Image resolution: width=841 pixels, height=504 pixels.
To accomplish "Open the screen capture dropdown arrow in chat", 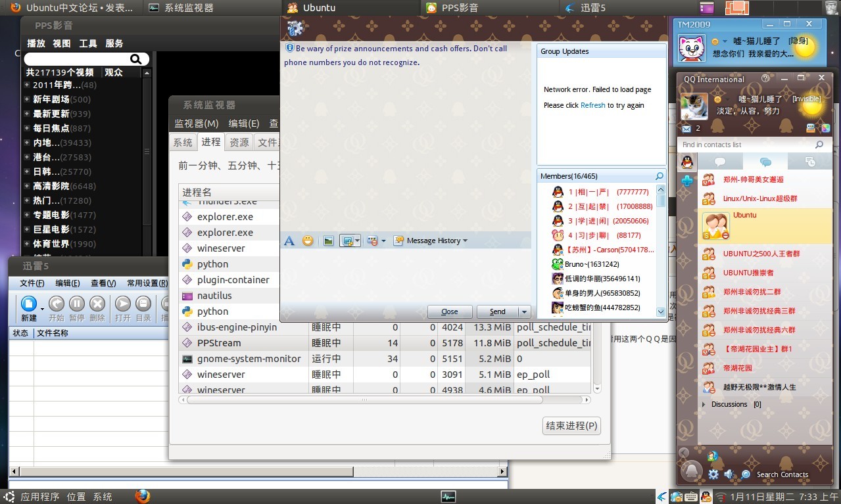I will click(x=357, y=241).
